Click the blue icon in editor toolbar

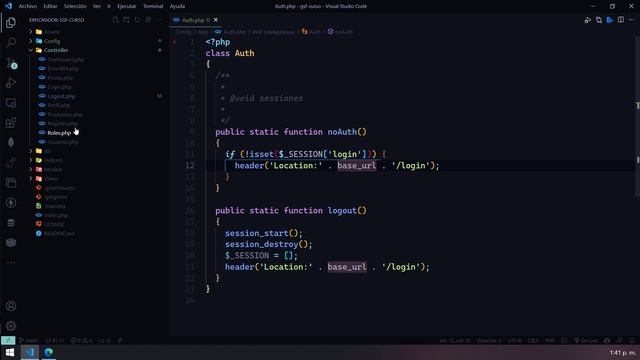610,20
